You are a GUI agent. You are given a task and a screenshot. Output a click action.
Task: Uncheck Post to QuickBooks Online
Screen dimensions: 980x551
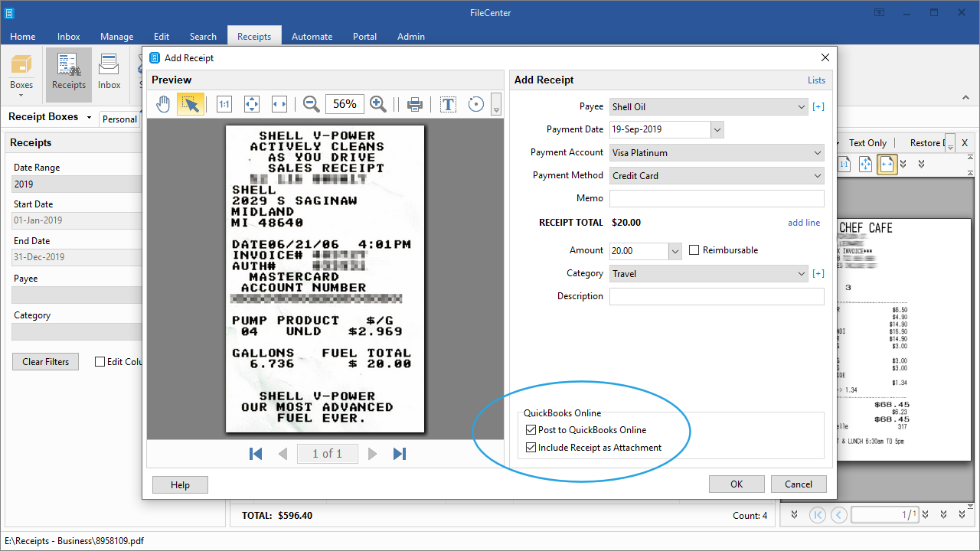[531, 430]
